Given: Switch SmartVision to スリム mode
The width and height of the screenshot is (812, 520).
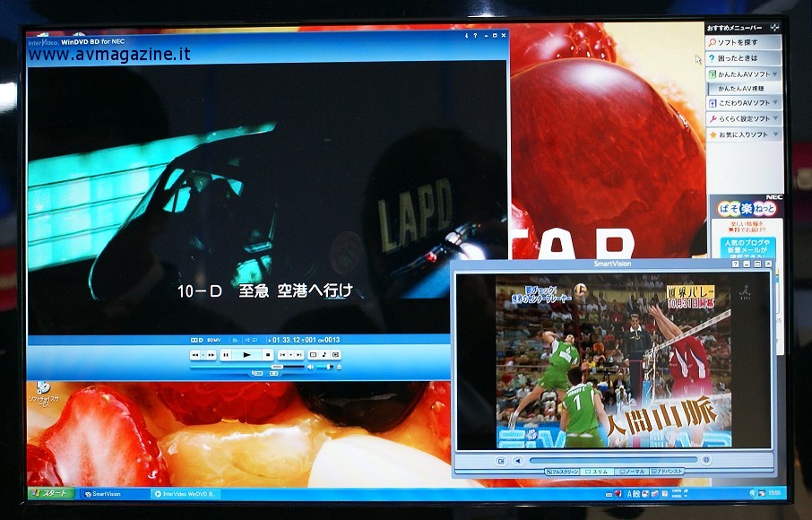Looking at the screenshot, I should point(597,472).
